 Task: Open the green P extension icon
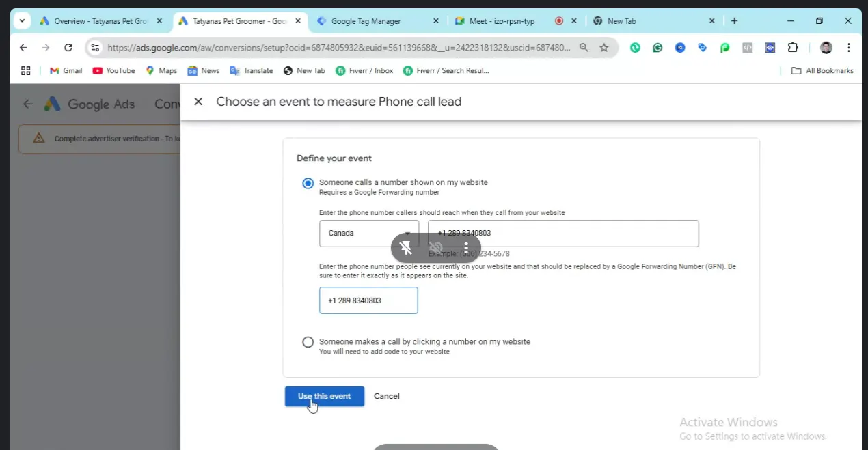(725, 48)
